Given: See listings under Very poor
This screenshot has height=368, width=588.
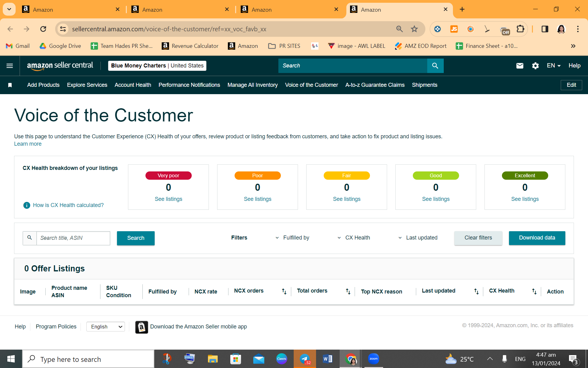Looking at the screenshot, I should point(168,199).
